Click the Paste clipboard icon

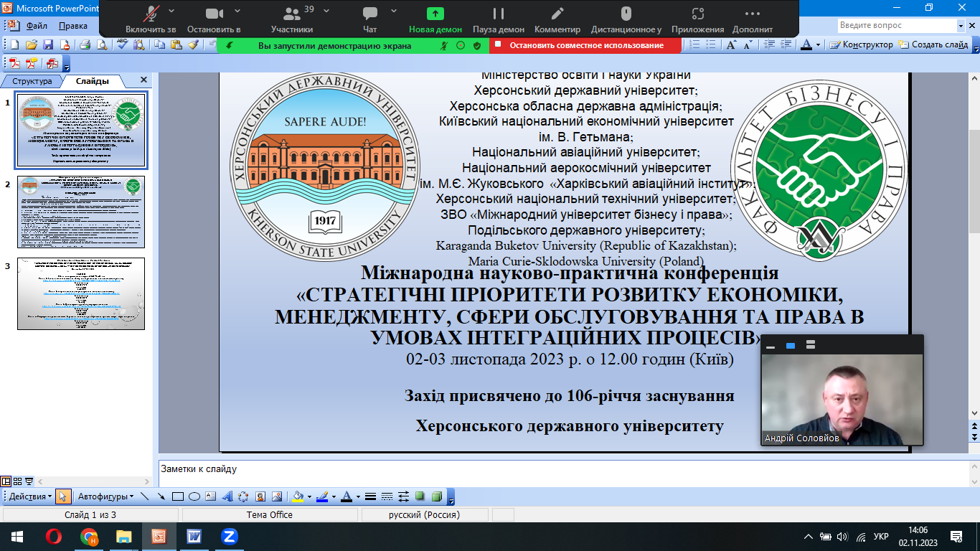[x=176, y=44]
